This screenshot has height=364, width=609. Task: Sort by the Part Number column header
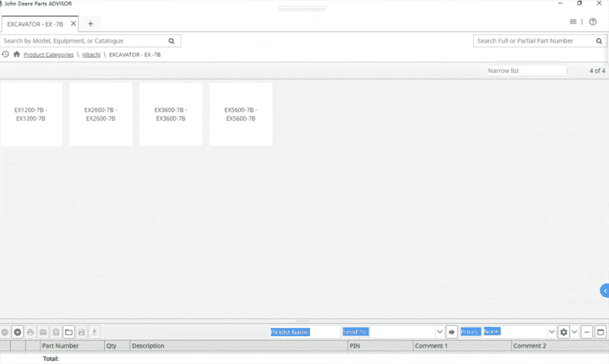[x=72, y=346]
